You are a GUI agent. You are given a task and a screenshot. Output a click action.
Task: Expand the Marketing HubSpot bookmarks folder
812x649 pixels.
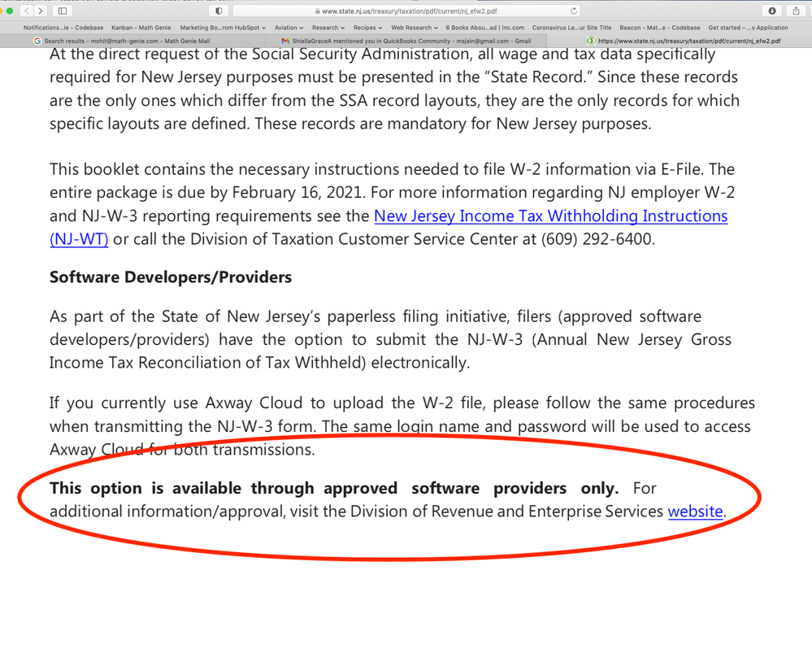tap(223, 28)
